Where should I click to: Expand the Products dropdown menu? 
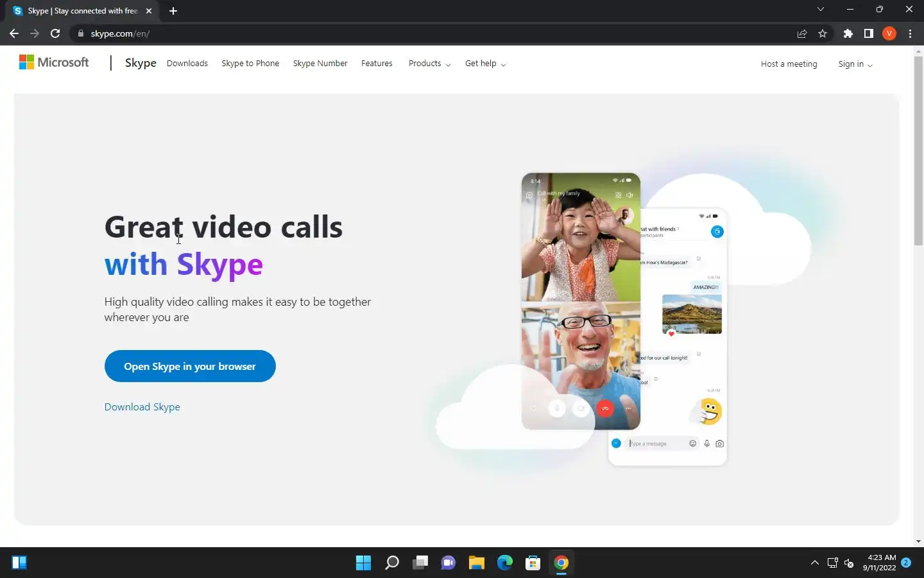[429, 64]
